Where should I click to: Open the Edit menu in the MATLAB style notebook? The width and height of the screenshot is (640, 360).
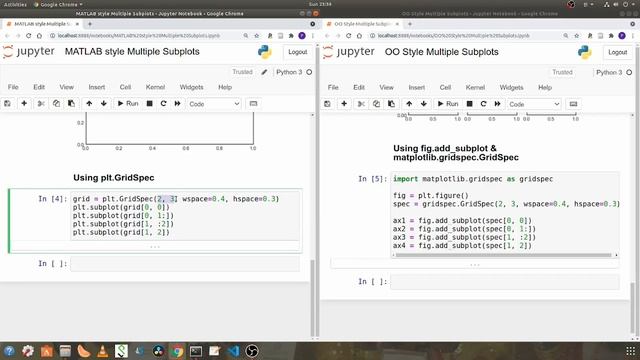(39, 87)
